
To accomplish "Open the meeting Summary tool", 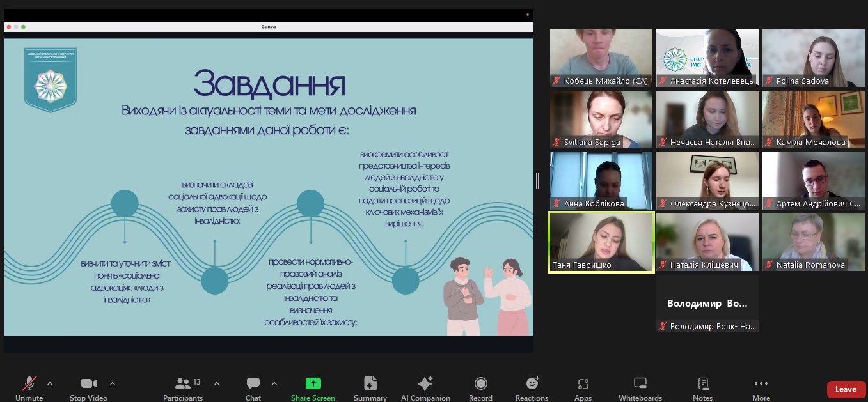I will pyautogui.click(x=370, y=383).
